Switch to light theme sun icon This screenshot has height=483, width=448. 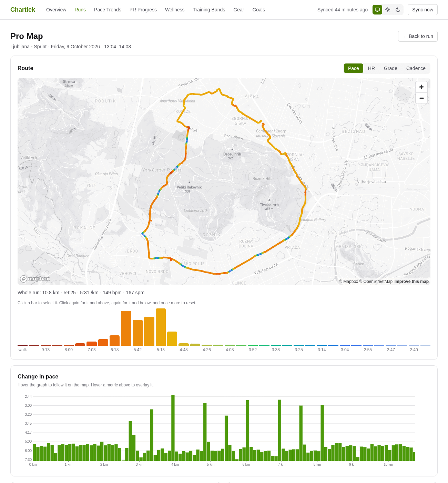coord(388,10)
